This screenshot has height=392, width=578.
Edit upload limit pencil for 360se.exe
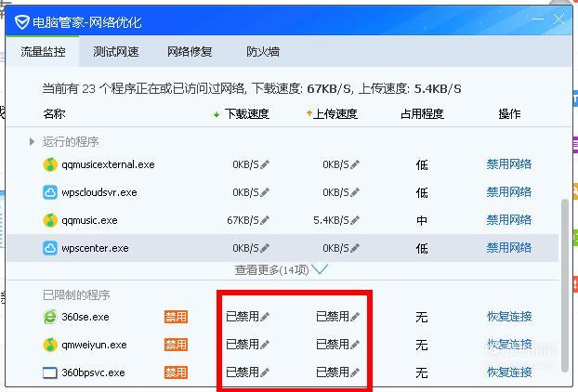coord(355,317)
